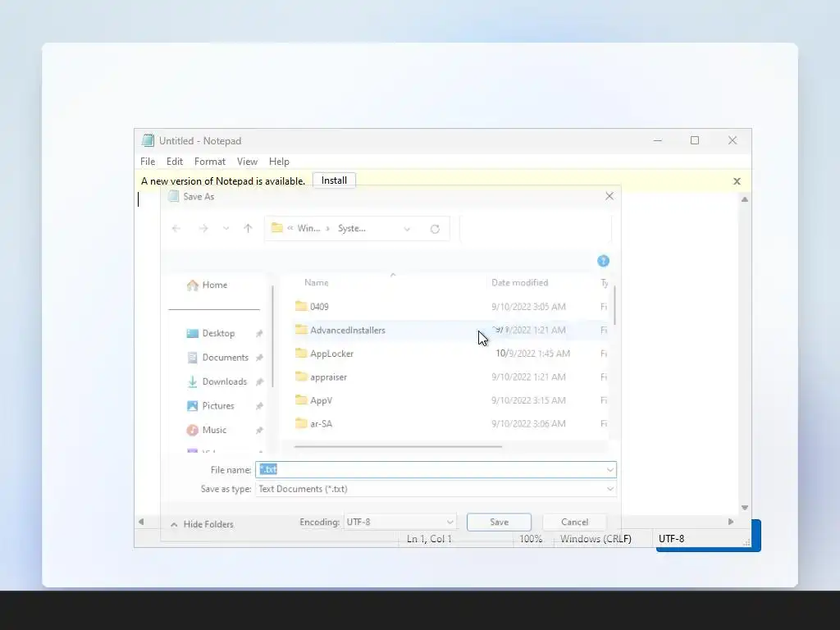The height and width of the screenshot is (630, 840).
Task: Unpin Desktop via its pin icon
Action: coord(259,334)
